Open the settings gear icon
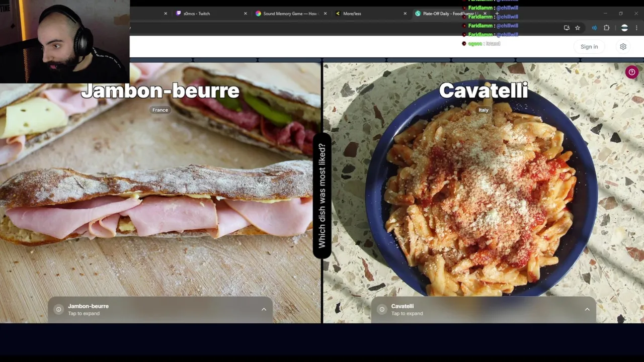This screenshot has height=362, width=644. pos(623,47)
